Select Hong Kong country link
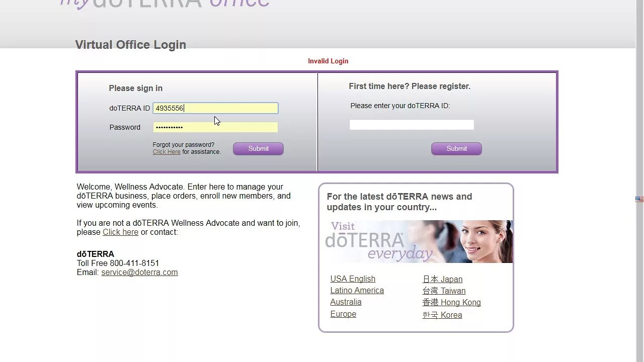Screen dimensions: 644x362 click(451, 303)
